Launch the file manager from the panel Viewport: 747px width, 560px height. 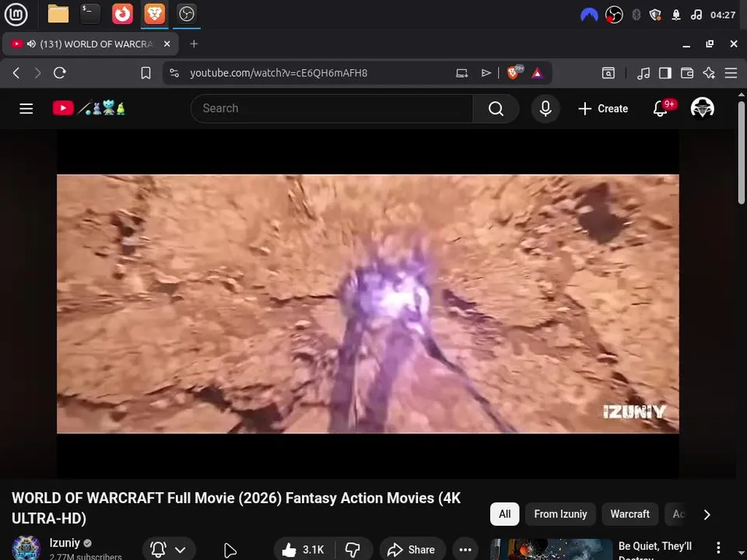tap(58, 14)
